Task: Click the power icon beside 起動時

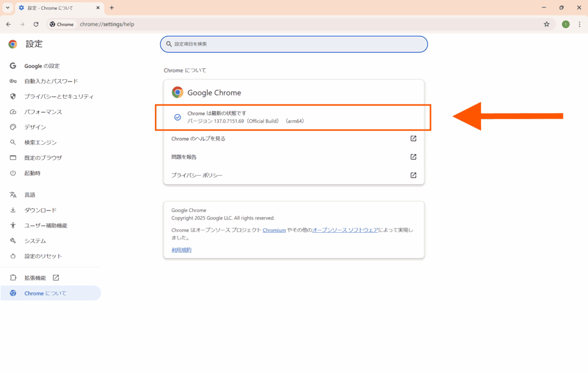Action: coord(13,173)
